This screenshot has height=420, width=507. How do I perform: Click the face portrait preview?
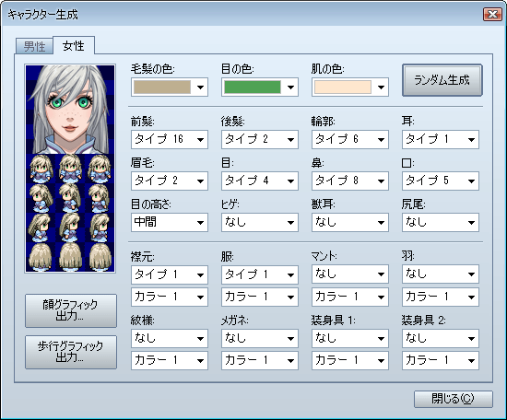pos(70,110)
